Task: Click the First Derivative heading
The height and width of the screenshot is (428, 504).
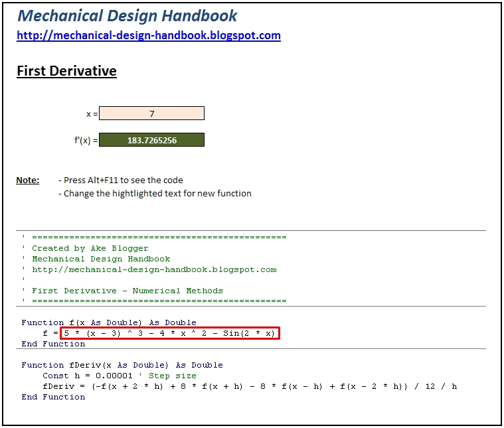Action: [66, 71]
